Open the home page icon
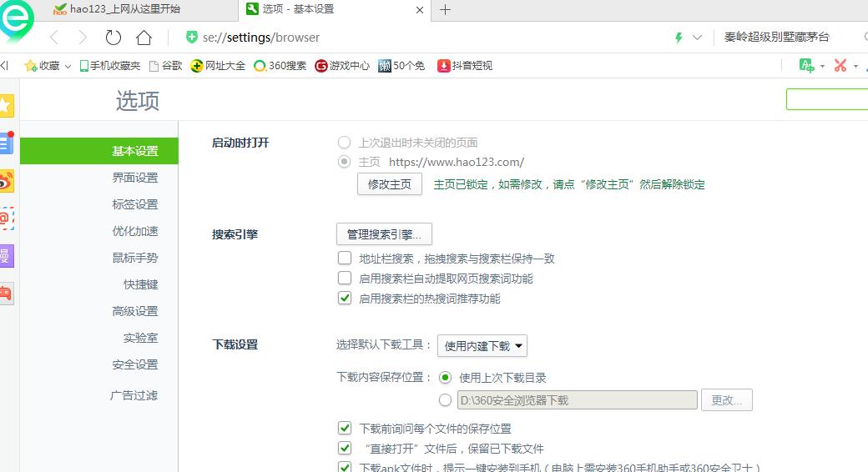 [x=144, y=38]
